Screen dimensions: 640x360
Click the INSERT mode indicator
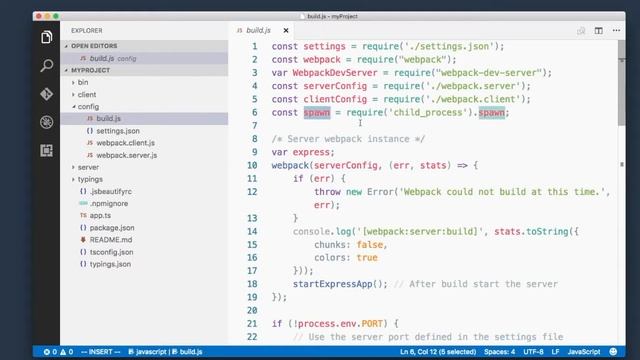(100, 352)
